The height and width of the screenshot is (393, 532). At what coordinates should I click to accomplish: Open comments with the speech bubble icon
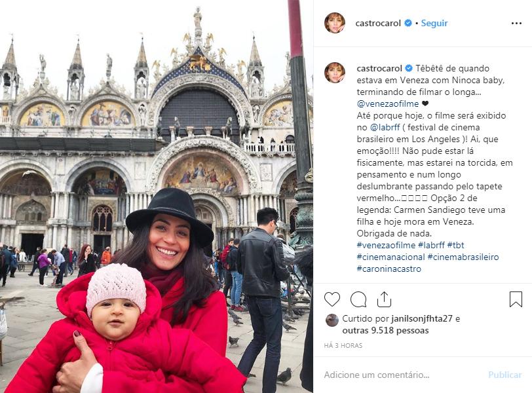point(358,299)
